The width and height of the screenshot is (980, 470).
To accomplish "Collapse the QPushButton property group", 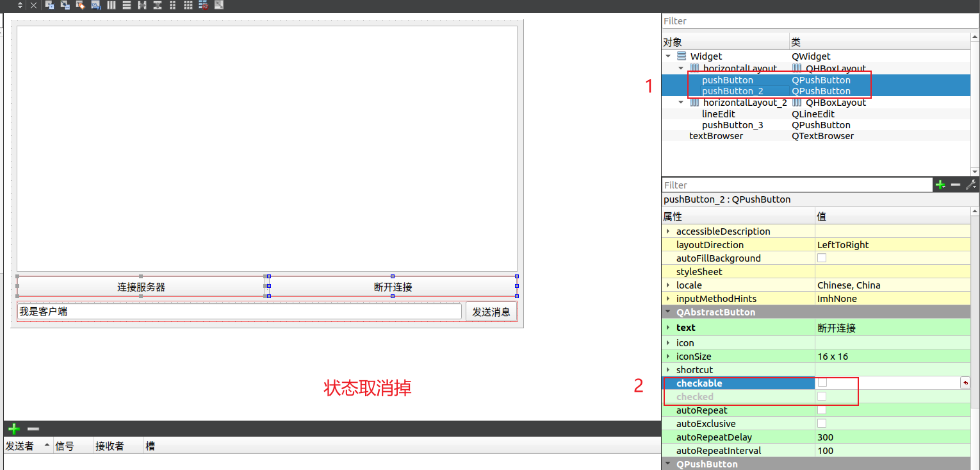I will pyautogui.click(x=668, y=464).
